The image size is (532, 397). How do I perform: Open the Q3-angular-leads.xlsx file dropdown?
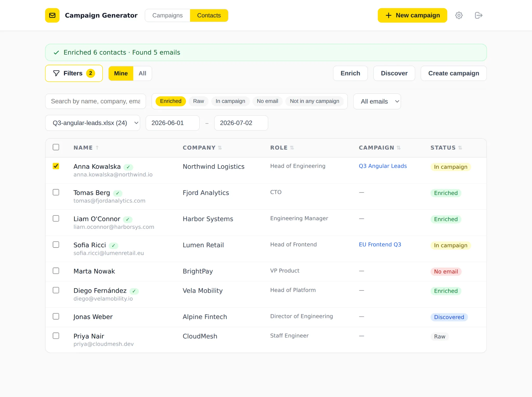click(x=93, y=123)
